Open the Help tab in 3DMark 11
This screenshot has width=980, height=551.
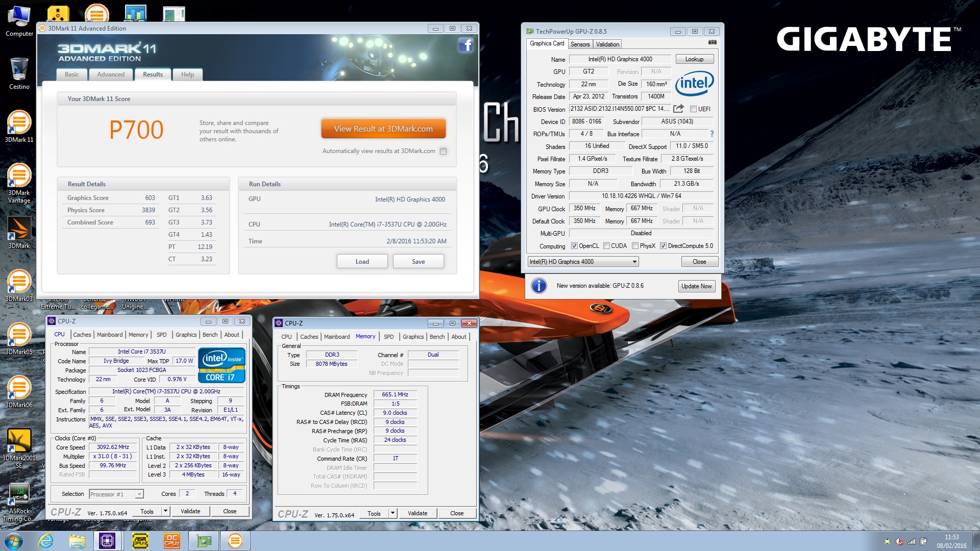(187, 74)
